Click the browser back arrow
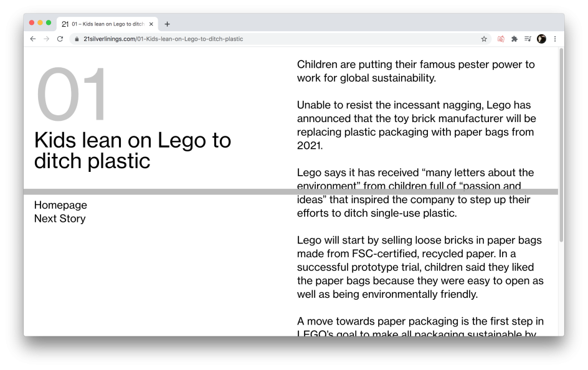This screenshot has width=588, height=370. tap(33, 39)
